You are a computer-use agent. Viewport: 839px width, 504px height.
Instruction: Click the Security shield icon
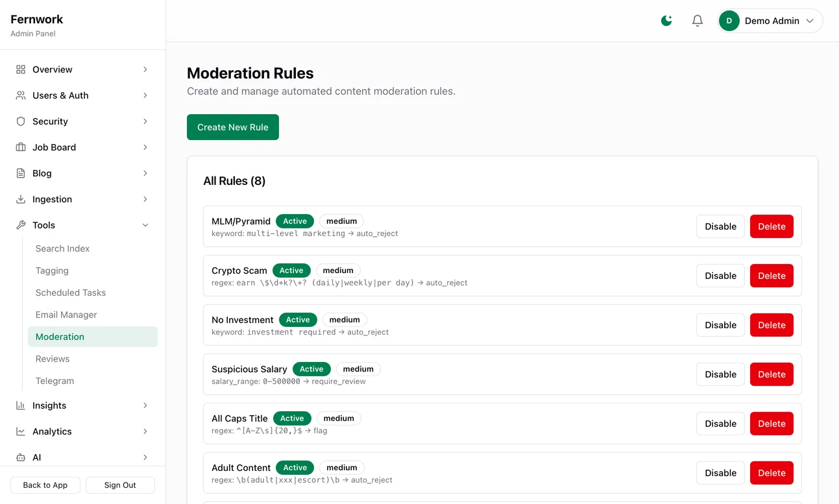point(21,121)
